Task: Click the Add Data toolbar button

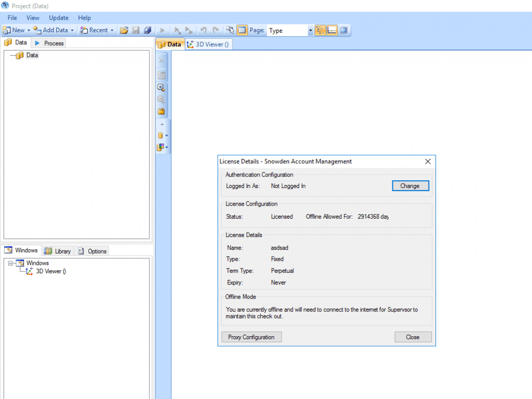Action: coord(51,30)
